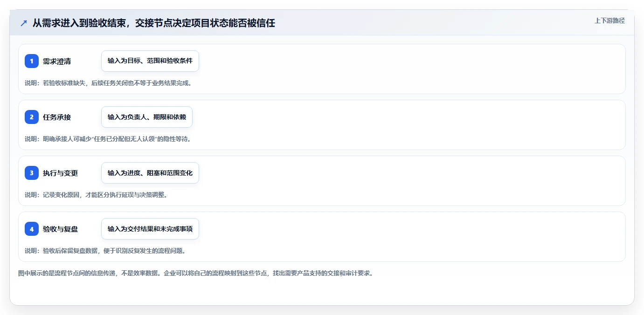Click the note about 明确承接人可减少
644x315 pixels.
pos(108,139)
